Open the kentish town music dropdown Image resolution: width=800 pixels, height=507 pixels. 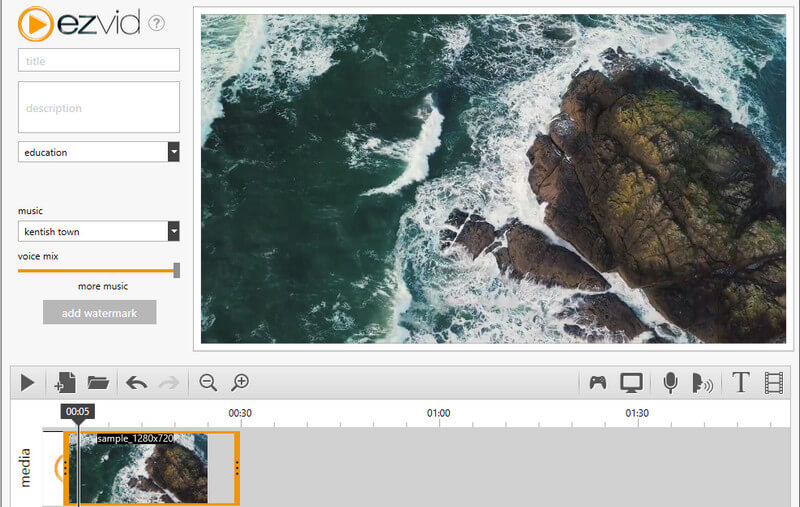point(173,232)
